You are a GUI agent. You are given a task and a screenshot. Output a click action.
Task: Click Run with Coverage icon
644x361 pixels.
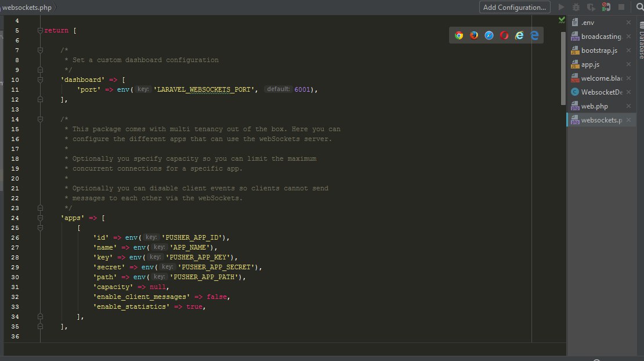pos(591,7)
